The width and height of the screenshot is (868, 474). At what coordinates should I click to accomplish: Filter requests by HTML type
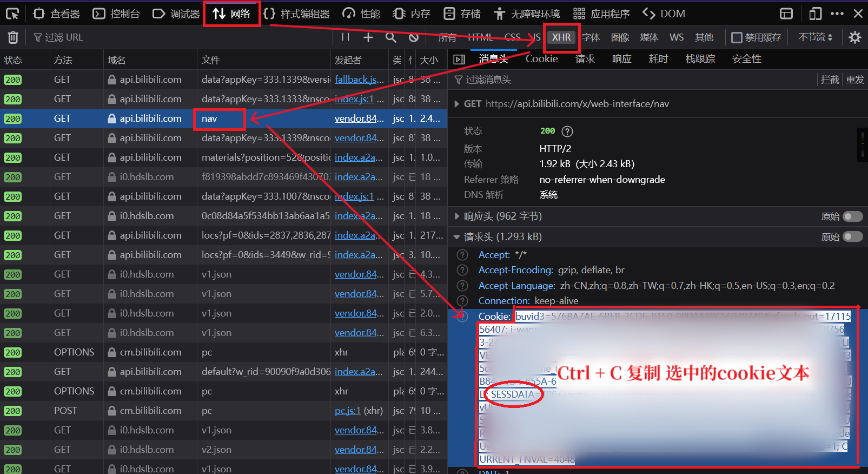click(480, 37)
